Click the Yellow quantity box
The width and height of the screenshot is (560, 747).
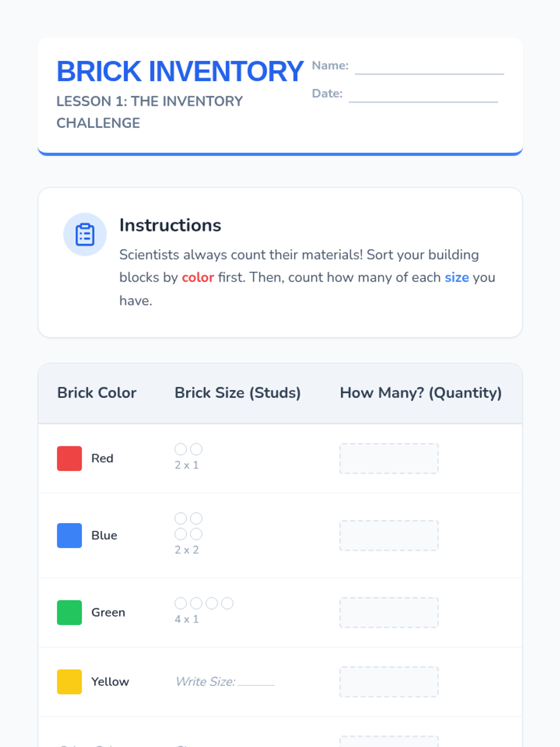tap(389, 682)
